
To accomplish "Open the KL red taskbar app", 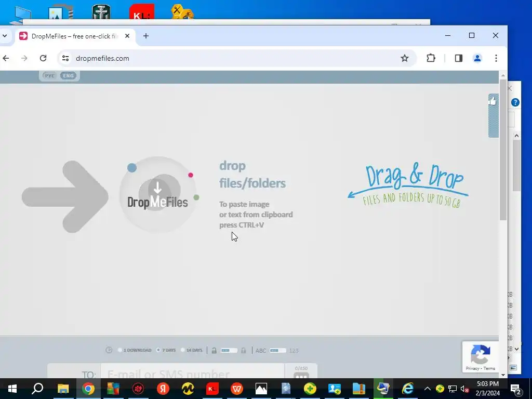I will [x=212, y=389].
